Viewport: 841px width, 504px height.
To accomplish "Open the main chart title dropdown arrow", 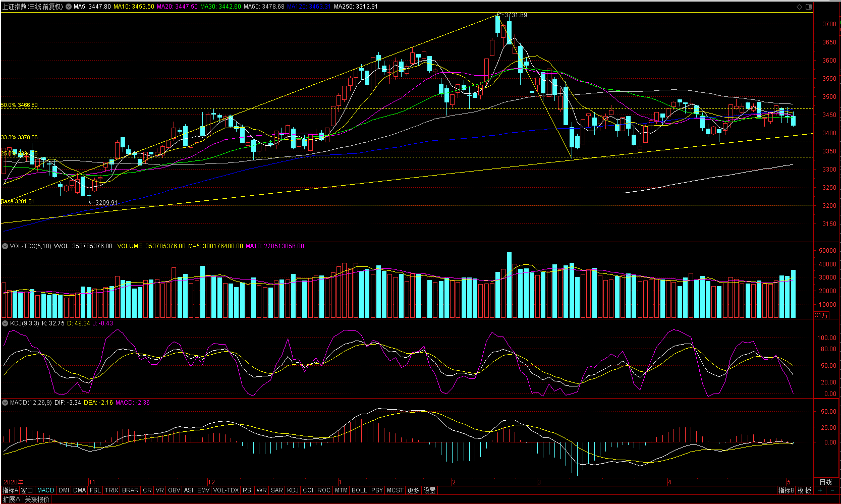I will [x=68, y=7].
